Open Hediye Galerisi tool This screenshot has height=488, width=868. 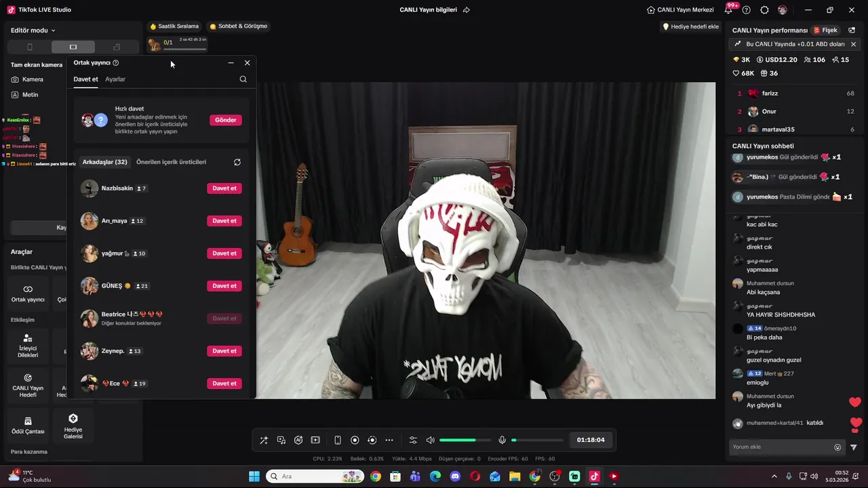point(73,425)
